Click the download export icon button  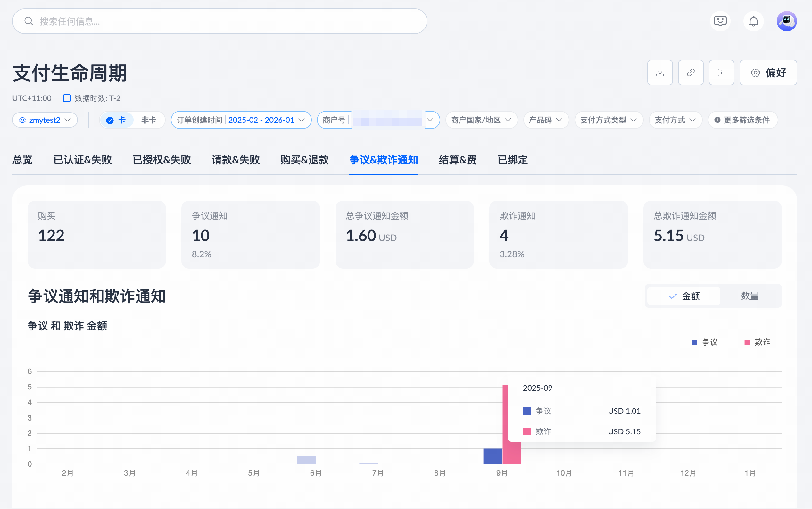[659, 72]
